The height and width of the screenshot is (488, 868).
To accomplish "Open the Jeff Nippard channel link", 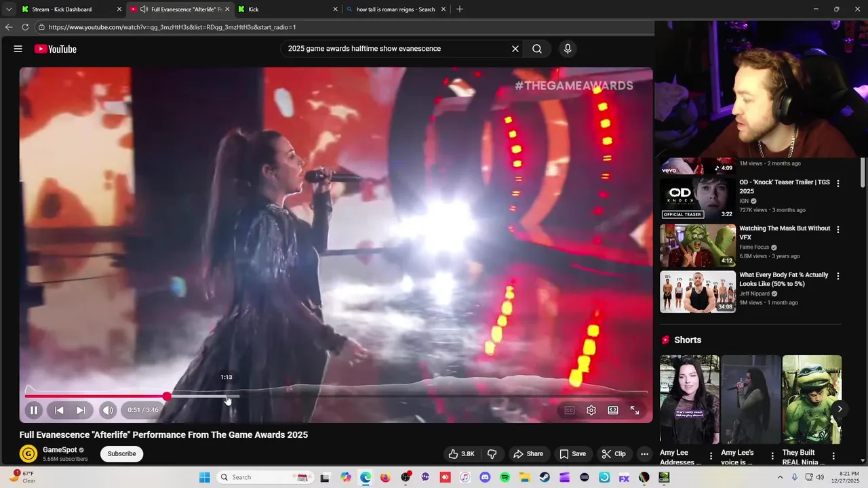I will click(754, 293).
